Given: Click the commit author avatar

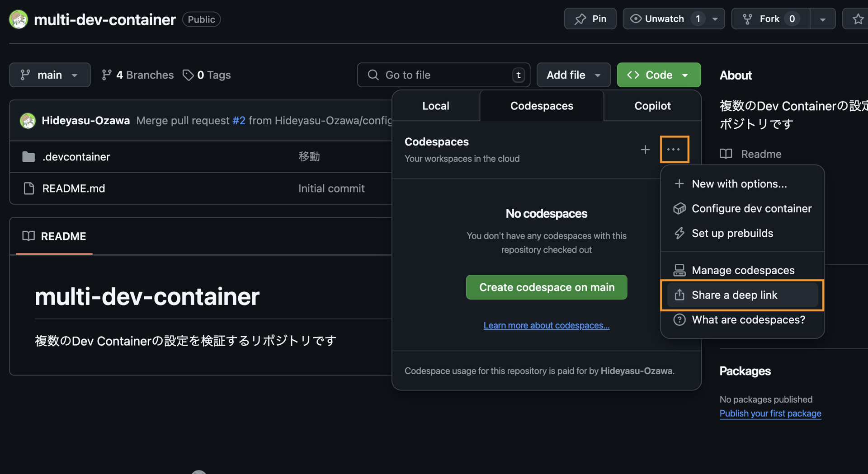Looking at the screenshot, I should (28, 121).
